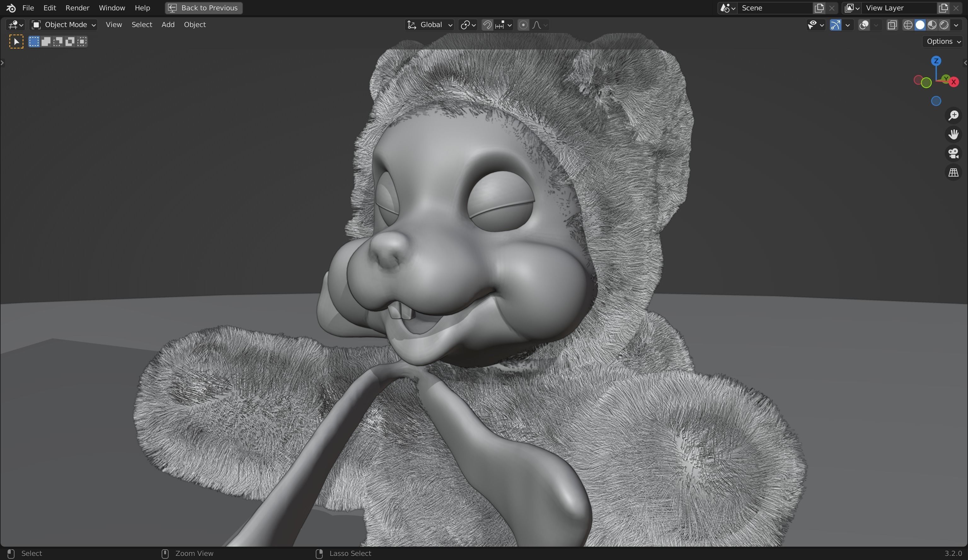Zoom the view using the magnifier icon
Viewport: 968px width, 560px height.
tap(954, 116)
